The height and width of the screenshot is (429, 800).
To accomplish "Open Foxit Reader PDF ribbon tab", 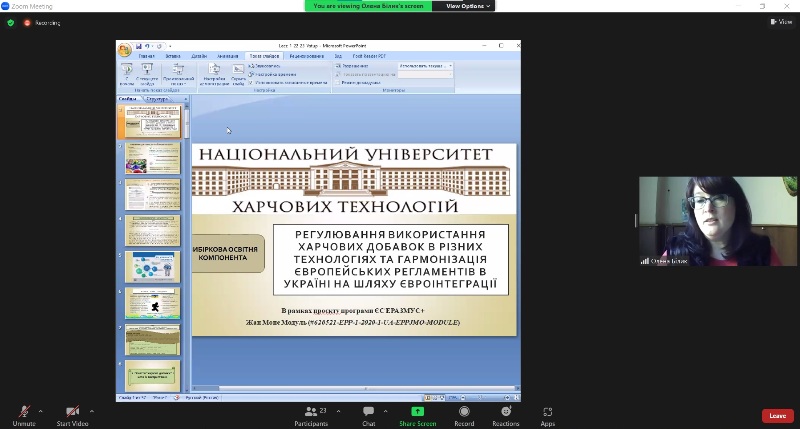I will coord(369,56).
